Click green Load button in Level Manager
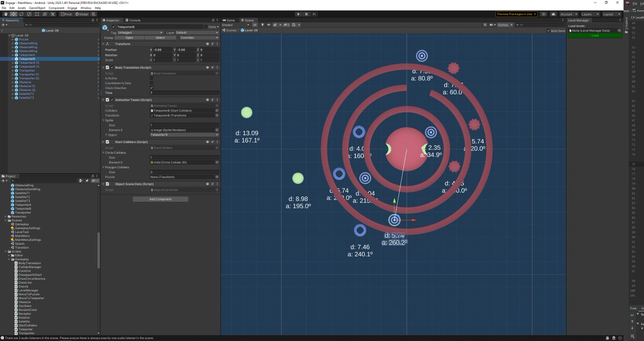 click(595, 35)
